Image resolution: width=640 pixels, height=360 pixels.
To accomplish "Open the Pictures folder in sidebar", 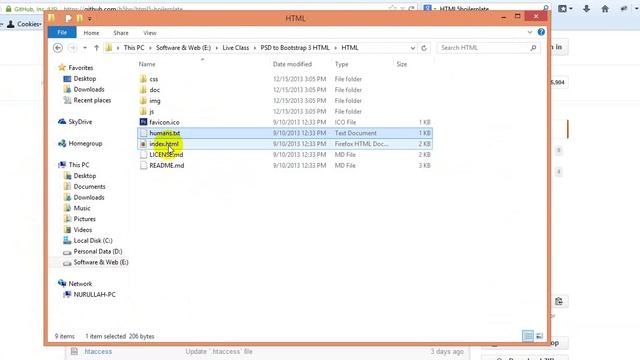I will coord(84,219).
